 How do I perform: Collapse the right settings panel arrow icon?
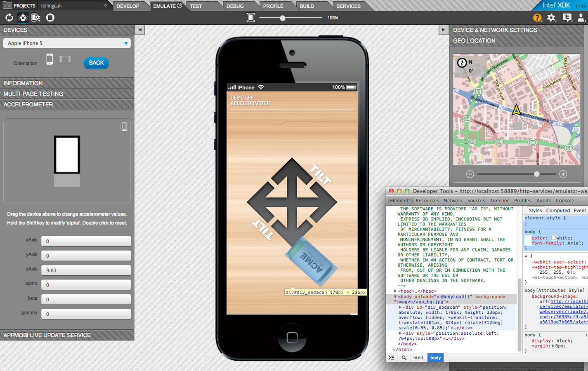click(444, 30)
